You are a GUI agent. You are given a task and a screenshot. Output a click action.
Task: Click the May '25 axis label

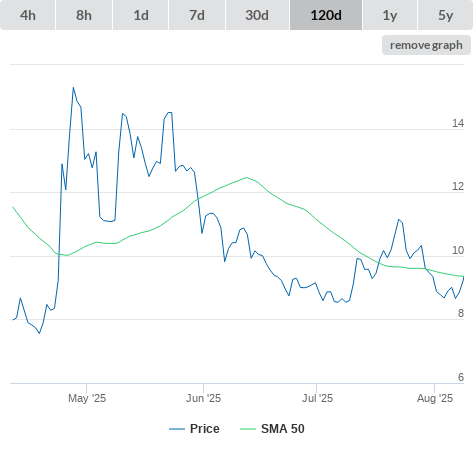[x=87, y=398]
